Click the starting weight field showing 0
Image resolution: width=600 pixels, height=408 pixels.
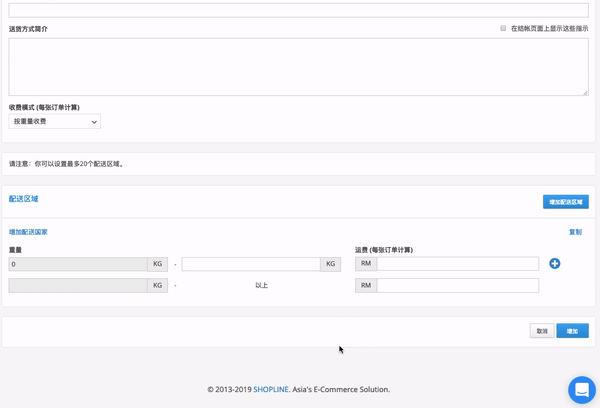[x=78, y=264]
